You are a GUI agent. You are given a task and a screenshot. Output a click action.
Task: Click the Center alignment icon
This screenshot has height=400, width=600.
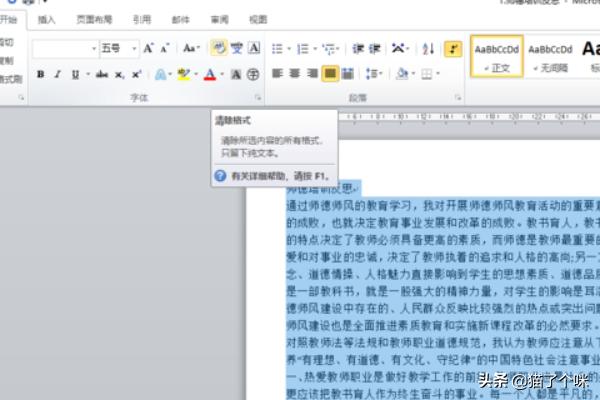[x=295, y=73]
